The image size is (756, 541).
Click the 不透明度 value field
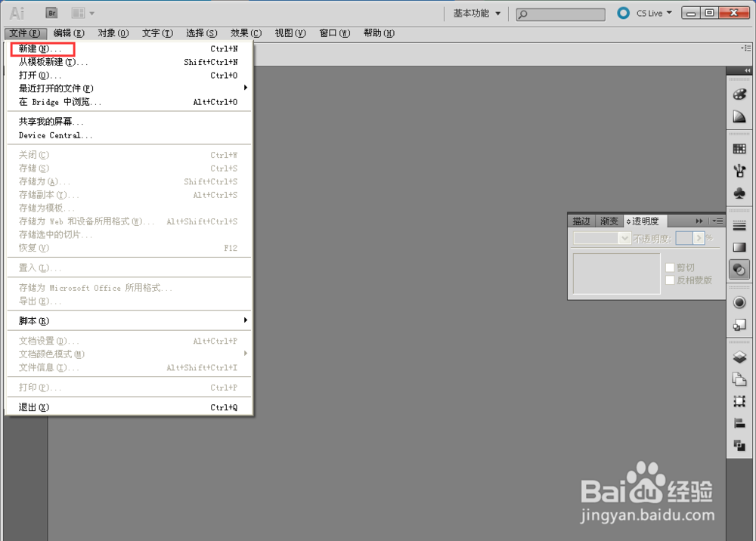coord(684,238)
